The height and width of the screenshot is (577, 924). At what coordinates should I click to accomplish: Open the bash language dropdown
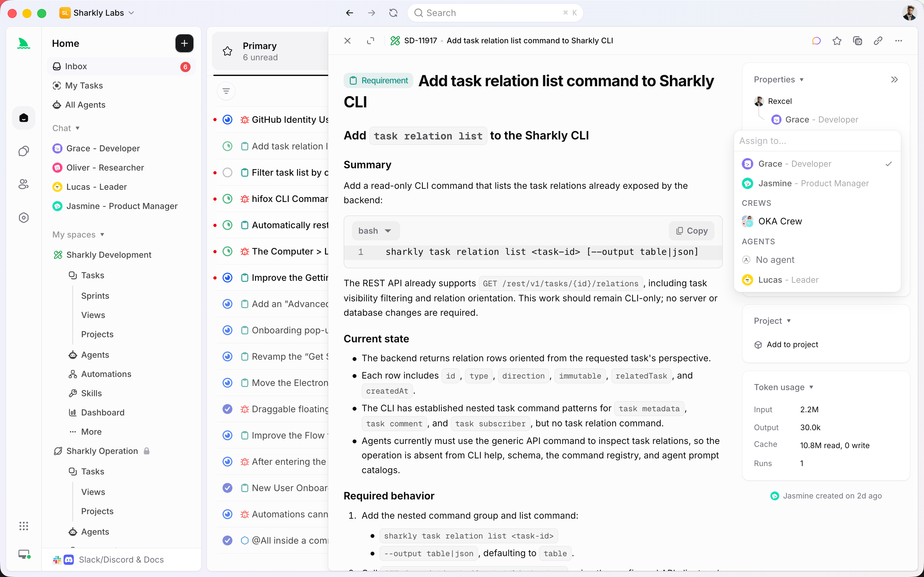(x=375, y=231)
